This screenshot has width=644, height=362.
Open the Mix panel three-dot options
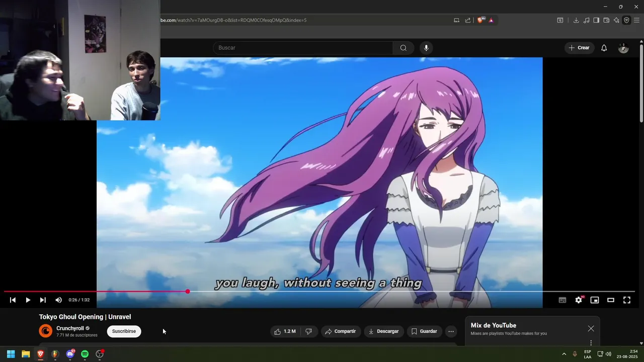click(591, 343)
